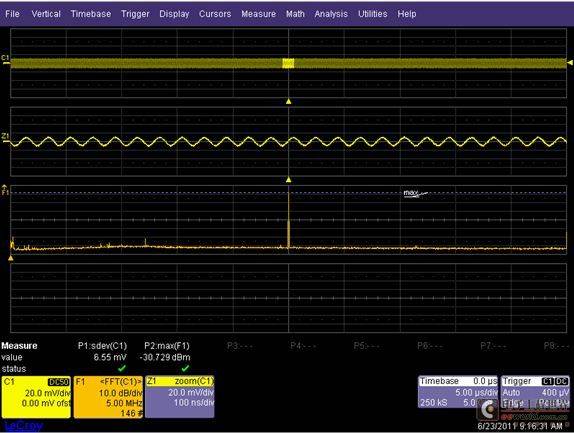Click the yellow C1 channel descriptor box
574x433 pixels.
tap(36, 397)
